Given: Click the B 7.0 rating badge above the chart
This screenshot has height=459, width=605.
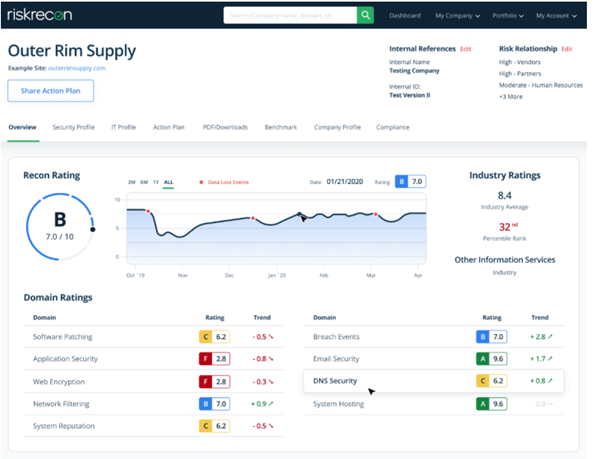Looking at the screenshot, I should click(x=411, y=182).
